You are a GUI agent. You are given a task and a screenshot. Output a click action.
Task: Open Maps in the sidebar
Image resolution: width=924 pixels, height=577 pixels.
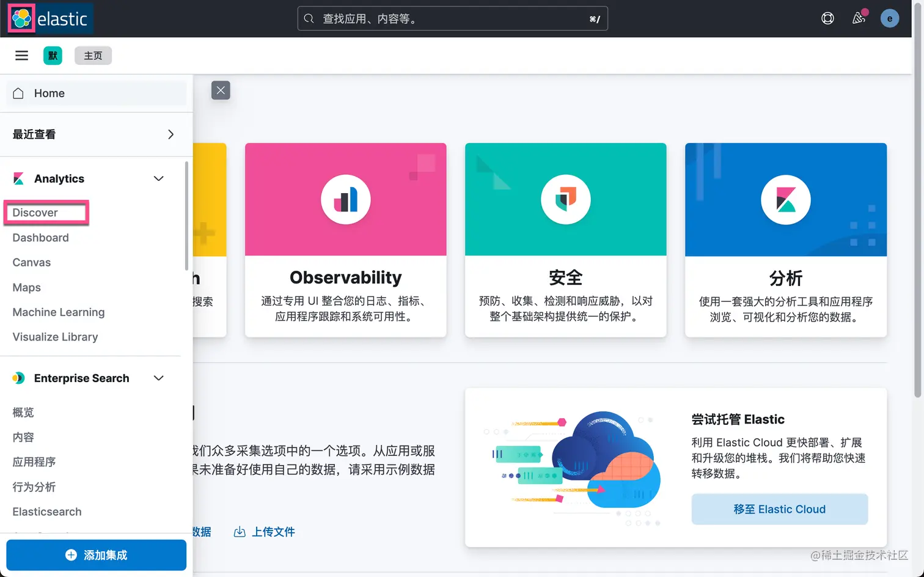click(x=27, y=287)
